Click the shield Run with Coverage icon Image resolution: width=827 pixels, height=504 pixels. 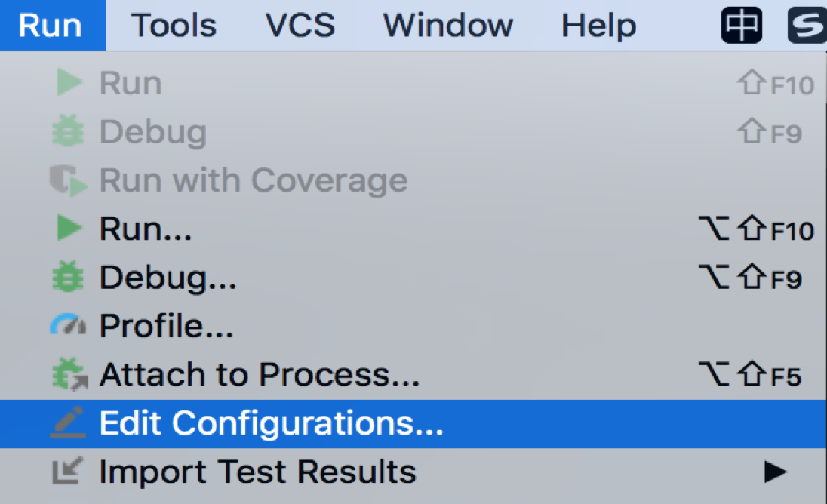point(69,180)
